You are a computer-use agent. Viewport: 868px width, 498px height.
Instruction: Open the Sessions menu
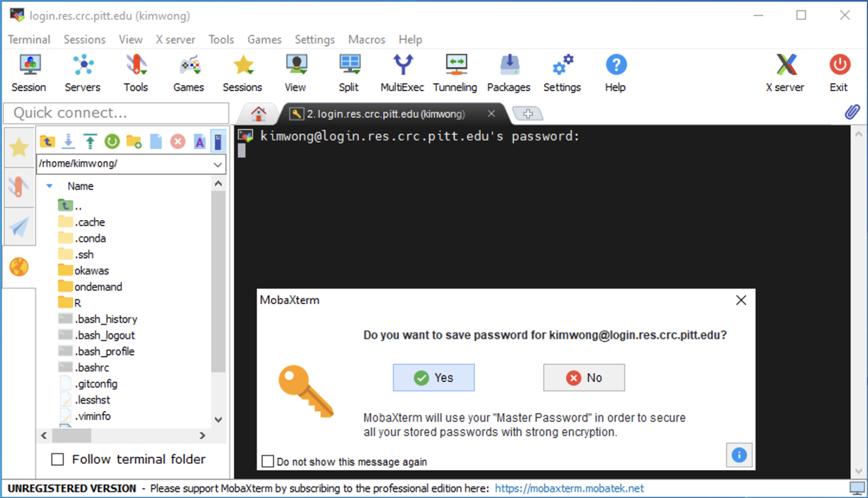(x=84, y=40)
